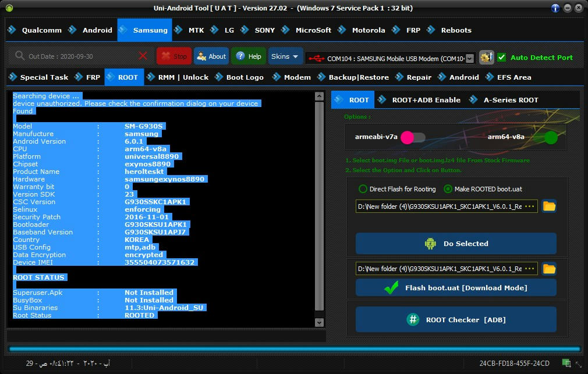This screenshot has width=588, height=374.
Task: Select Direct Flash for Rooting option
Action: tap(398, 189)
